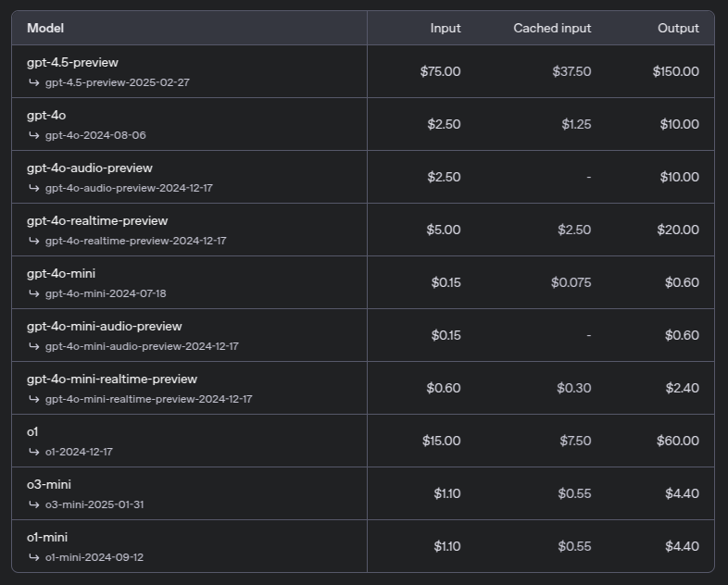Click the Cached input column header

552,29
